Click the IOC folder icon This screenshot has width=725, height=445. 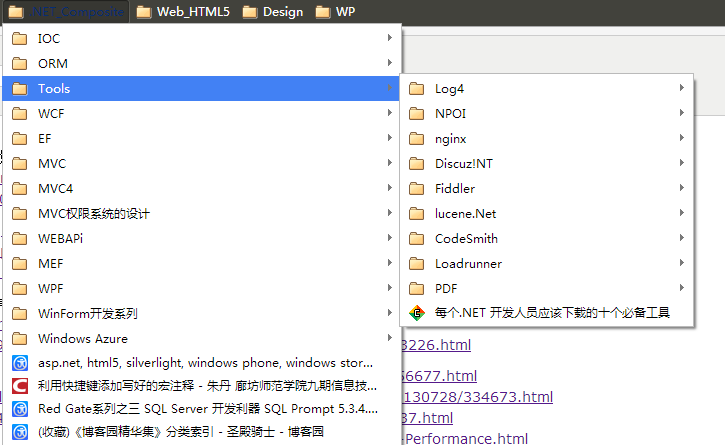(x=19, y=38)
